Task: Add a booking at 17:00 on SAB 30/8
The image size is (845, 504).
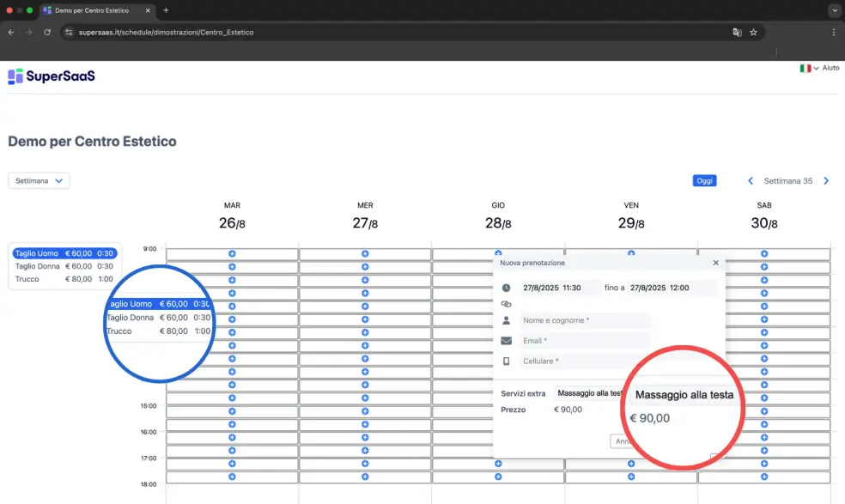Action: tap(764, 464)
